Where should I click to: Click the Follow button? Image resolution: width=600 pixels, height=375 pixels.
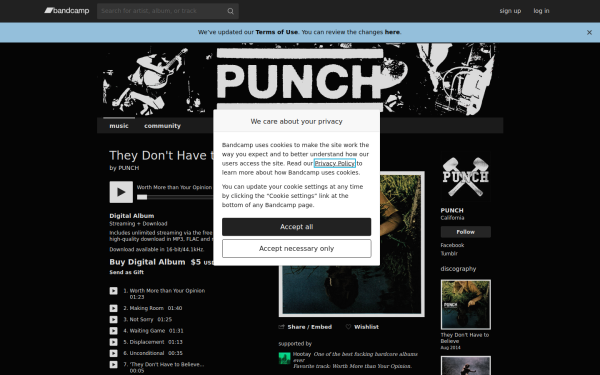tap(465, 232)
